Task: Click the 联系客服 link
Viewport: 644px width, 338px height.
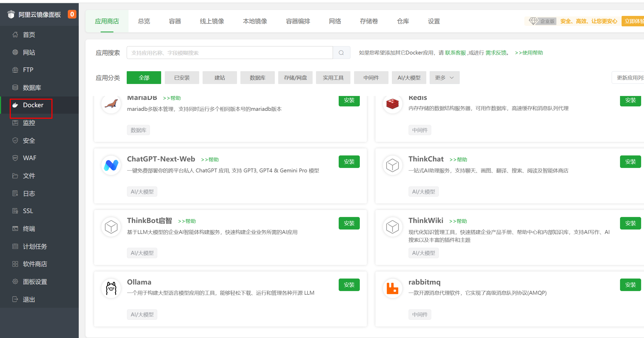Action: pos(455,53)
